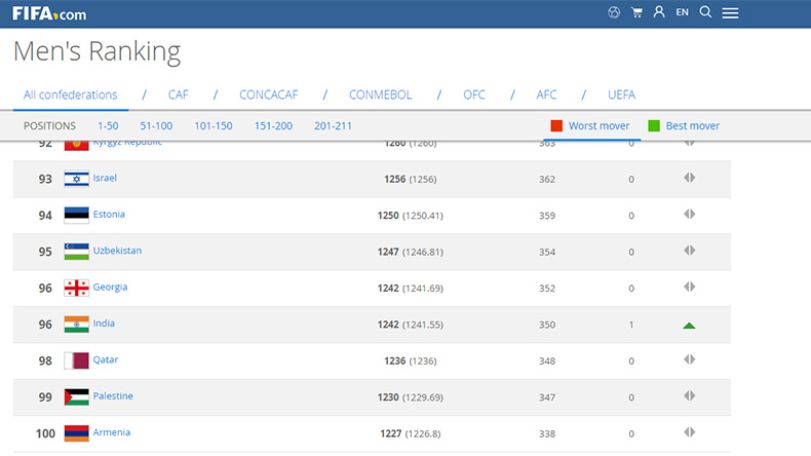Open the Armenia team link
This screenshot has width=811, height=456.
pos(111,433)
